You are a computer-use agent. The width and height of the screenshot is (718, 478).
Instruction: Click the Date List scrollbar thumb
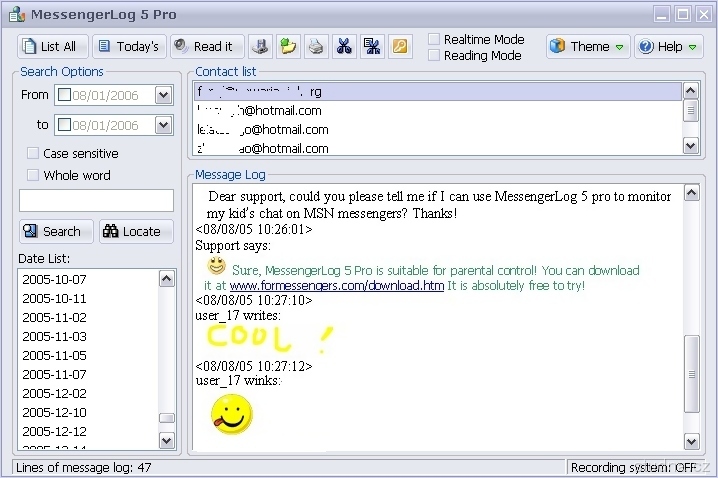[x=167, y=418]
